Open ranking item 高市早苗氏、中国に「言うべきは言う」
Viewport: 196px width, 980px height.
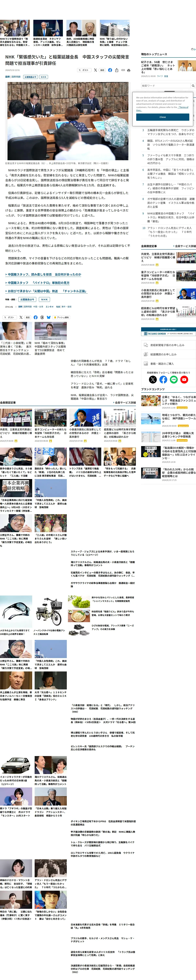point(171,173)
